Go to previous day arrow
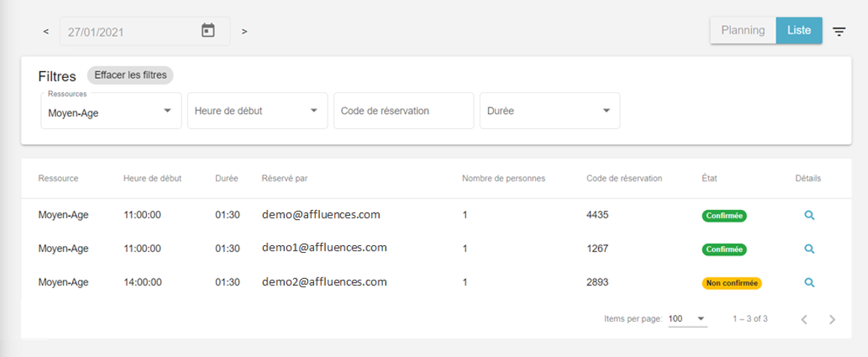868x357 pixels. [x=46, y=31]
